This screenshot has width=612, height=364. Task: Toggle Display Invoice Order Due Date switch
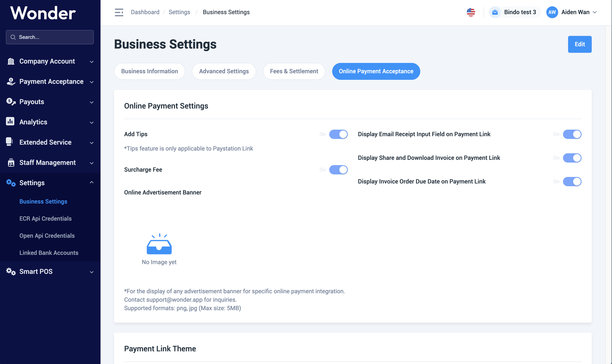tap(572, 182)
